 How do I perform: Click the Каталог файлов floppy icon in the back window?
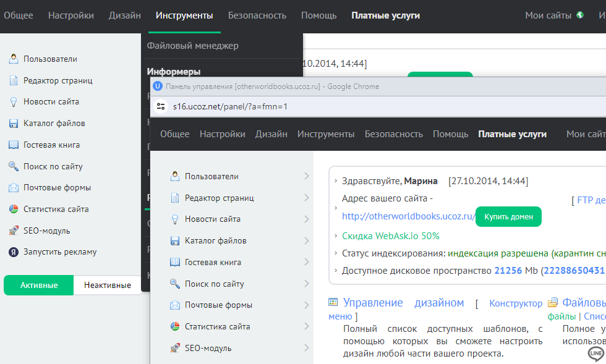click(x=14, y=123)
